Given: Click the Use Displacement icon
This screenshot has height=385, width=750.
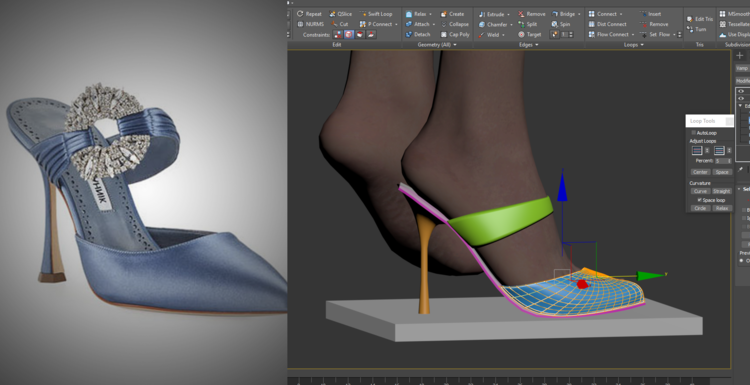Looking at the screenshot, I should click(723, 34).
